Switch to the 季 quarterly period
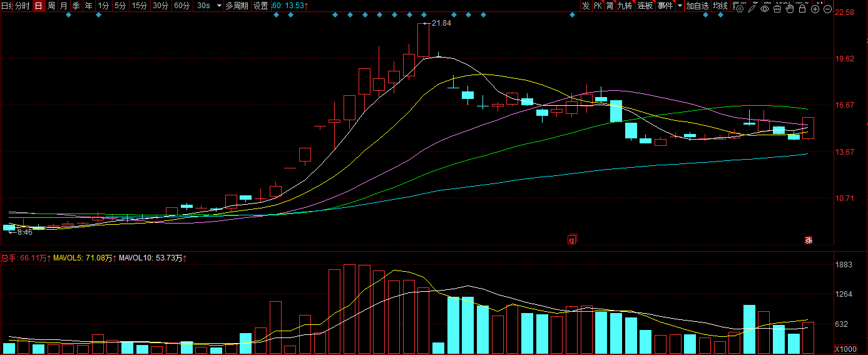The width and height of the screenshot is (868, 355). (x=76, y=6)
